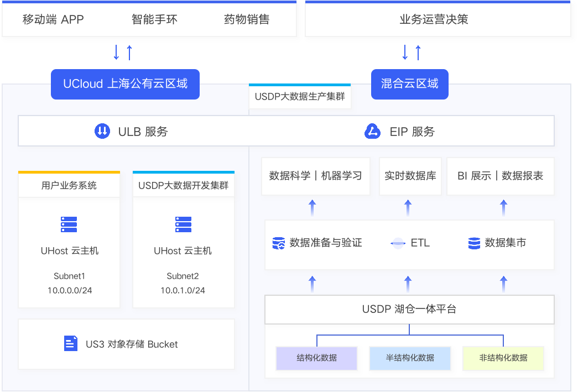Click the ULB 服务 load balancer icon
Screen dimensions: 578x392
(102, 131)
